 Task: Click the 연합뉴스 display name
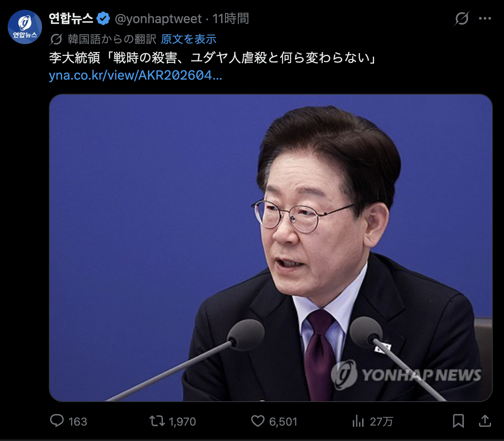(x=71, y=18)
